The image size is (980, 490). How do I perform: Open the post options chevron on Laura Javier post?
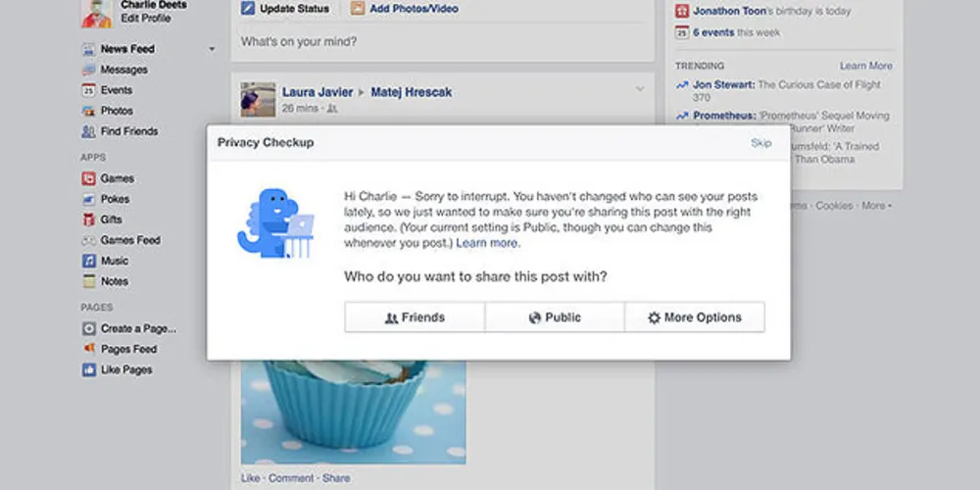(x=639, y=89)
